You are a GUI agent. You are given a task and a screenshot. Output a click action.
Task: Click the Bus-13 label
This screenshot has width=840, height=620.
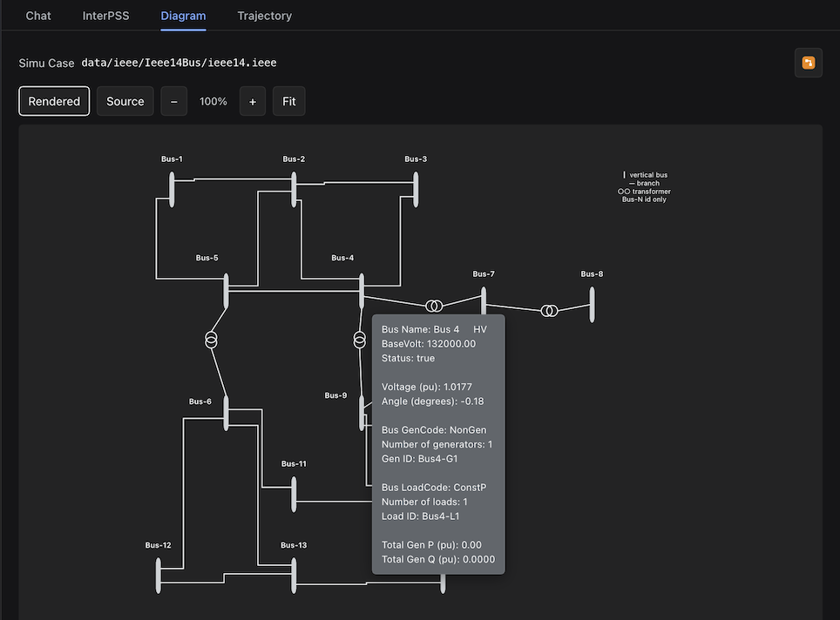(x=294, y=545)
